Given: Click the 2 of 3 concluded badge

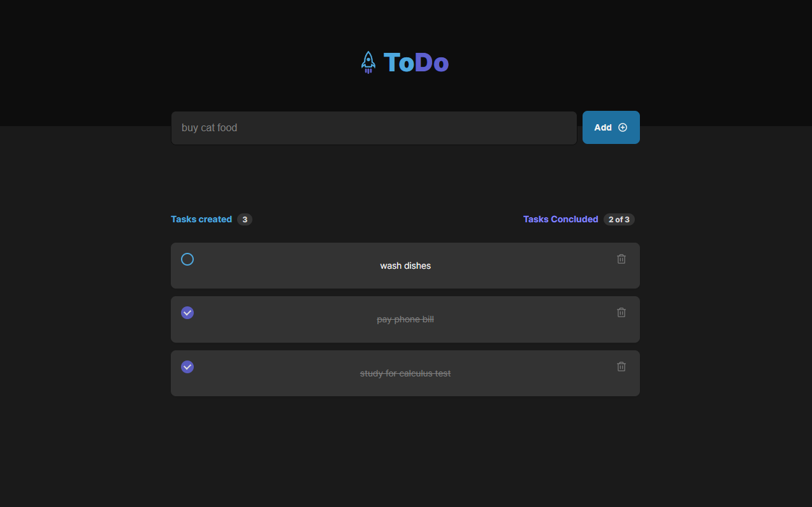Looking at the screenshot, I should pyautogui.click(x=619, y=219).
